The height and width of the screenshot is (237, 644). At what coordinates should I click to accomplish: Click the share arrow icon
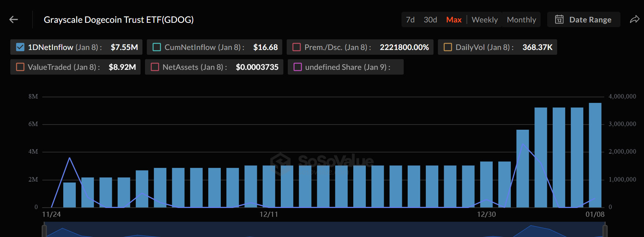634,19
